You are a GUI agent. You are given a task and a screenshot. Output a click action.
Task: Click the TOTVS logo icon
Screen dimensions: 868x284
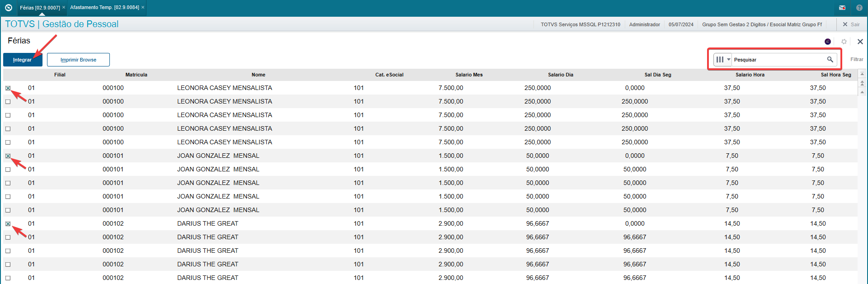(x=8, y=8)
